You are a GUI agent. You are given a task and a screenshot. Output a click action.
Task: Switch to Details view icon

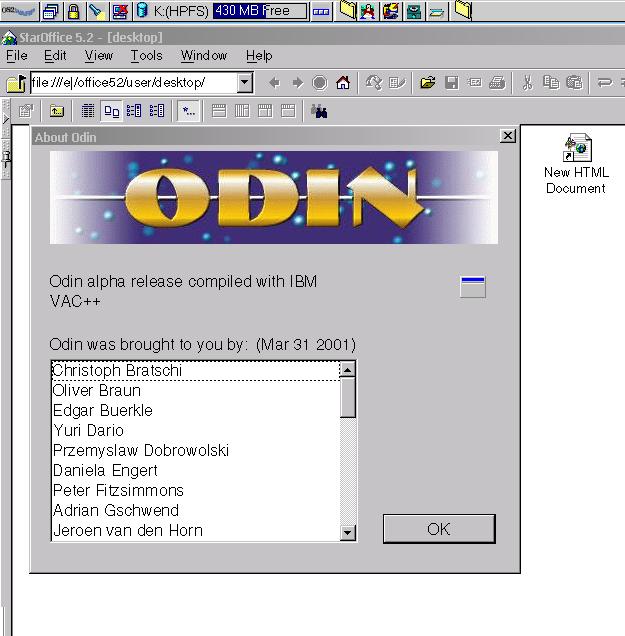[88, 111]
